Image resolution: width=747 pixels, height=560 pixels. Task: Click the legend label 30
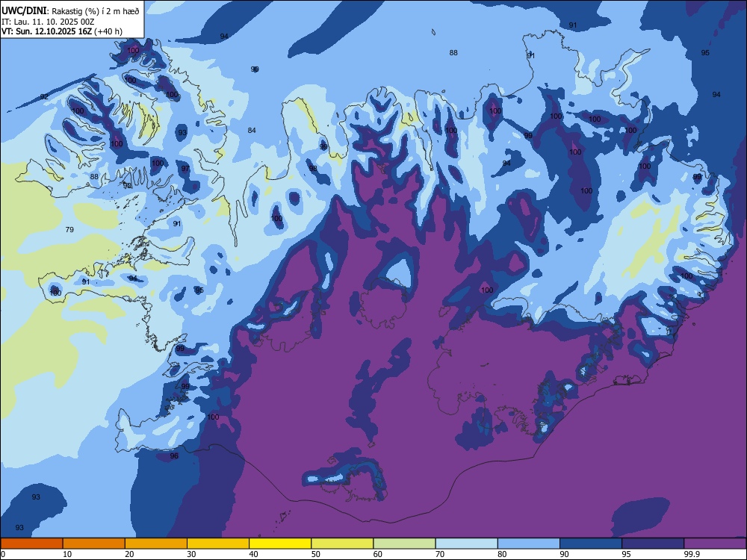(191, 554)
